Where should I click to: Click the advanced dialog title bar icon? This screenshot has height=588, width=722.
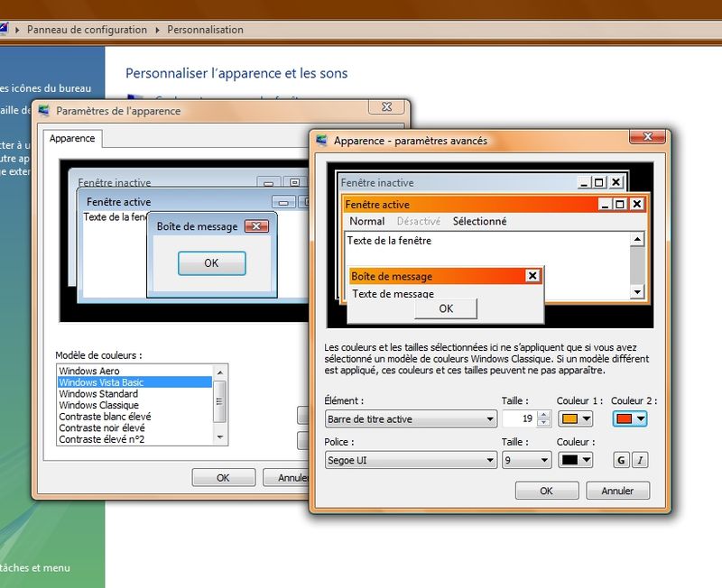click(x=321, y=141)
